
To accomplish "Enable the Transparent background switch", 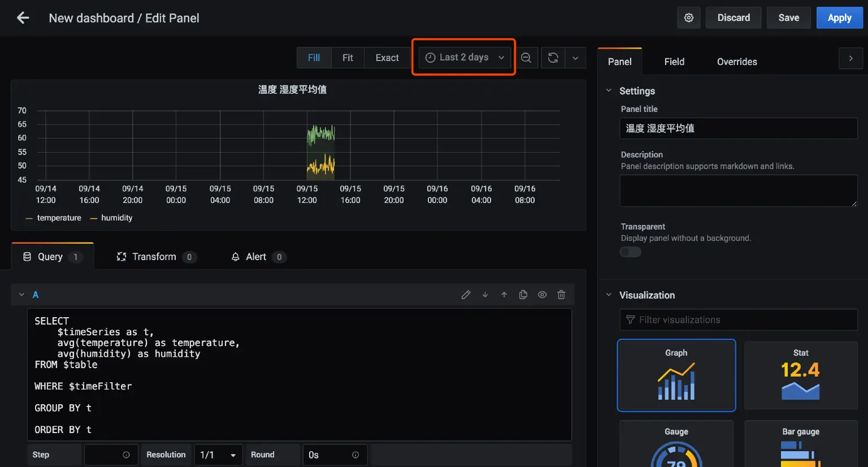I will pos(630,252).
